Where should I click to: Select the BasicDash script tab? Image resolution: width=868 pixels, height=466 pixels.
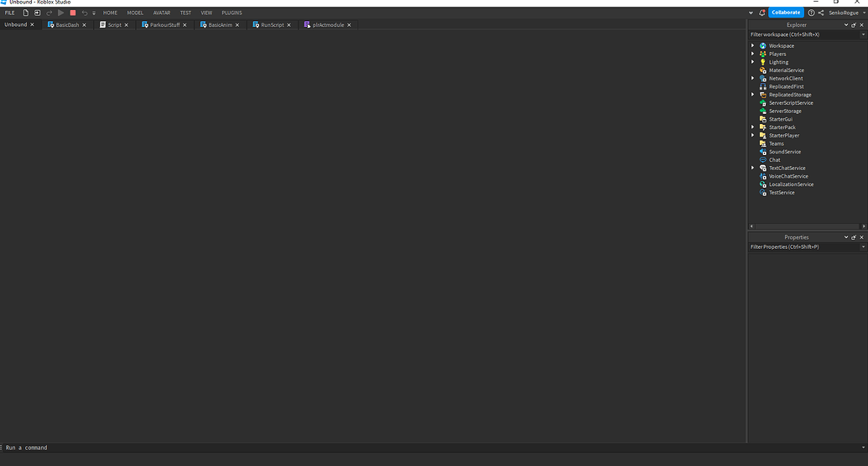[67, 25]
